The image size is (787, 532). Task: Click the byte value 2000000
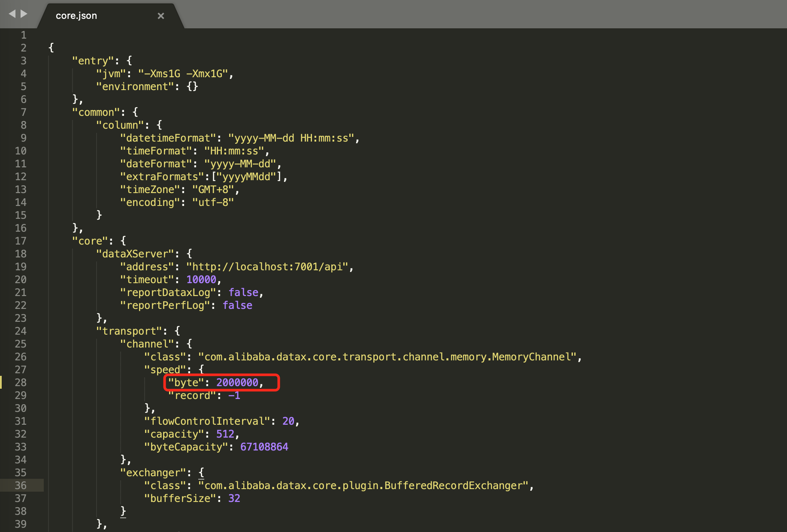click(237, 383)
